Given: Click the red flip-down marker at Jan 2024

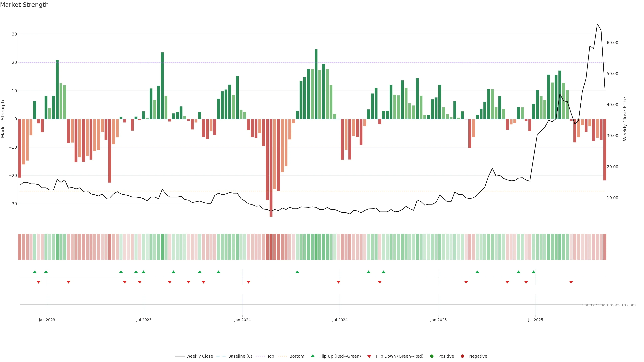Looking at the screenshot, I should click(249, 282).
